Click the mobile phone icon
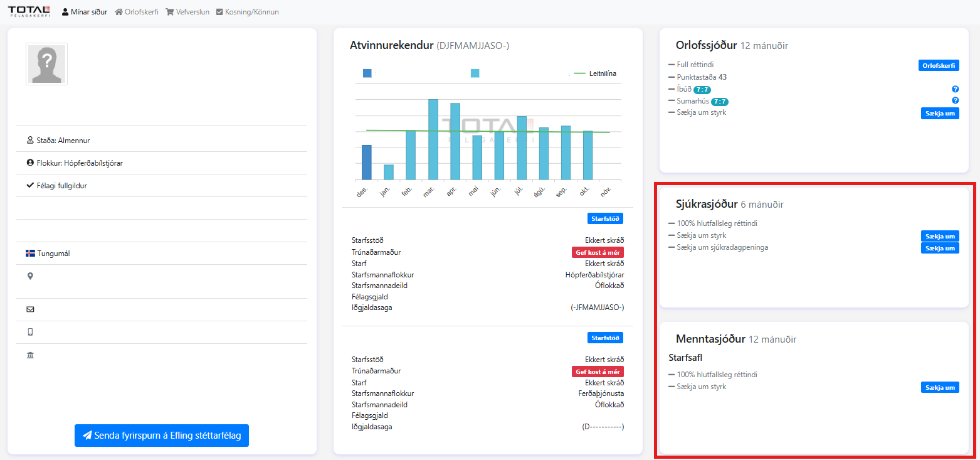This screenshot has width=980, height=460. click(30, 332)
